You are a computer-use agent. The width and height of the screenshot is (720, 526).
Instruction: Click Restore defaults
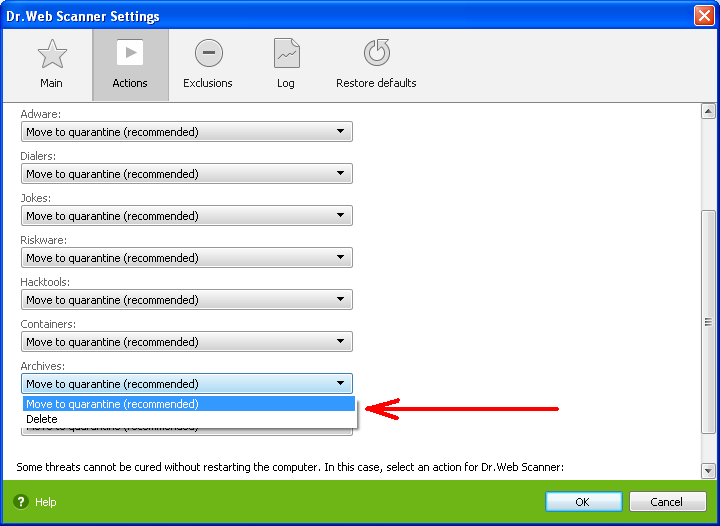click(x=376, y=64)
